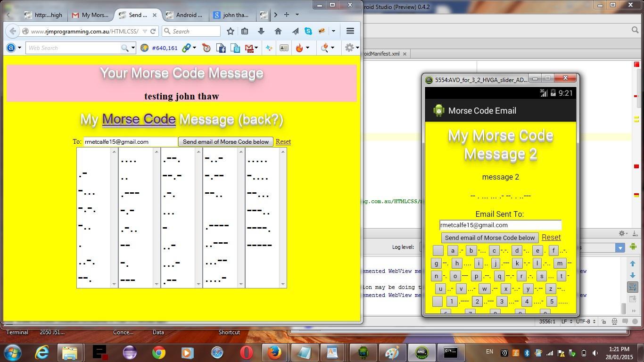The image size is (644, 362).
Task: Share the page via the Facebook toolbar icon
Action: (x=221, y=48)
